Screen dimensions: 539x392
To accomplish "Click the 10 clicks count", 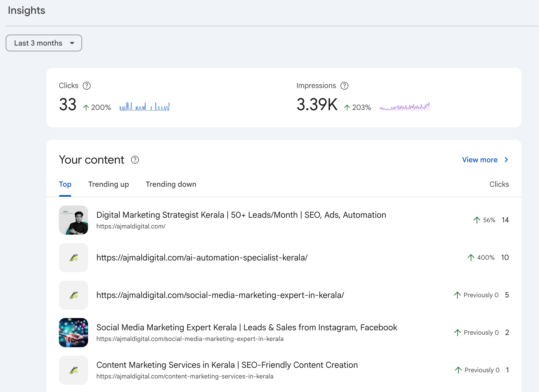I will click(505, 258).
